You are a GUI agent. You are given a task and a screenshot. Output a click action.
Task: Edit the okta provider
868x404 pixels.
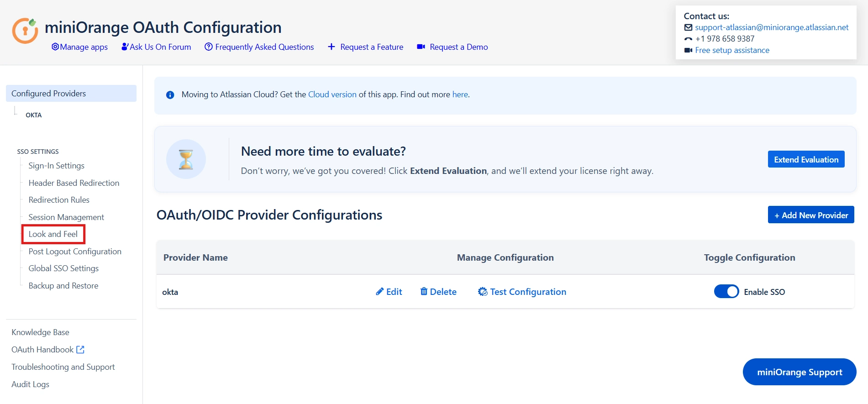point(389,292)
